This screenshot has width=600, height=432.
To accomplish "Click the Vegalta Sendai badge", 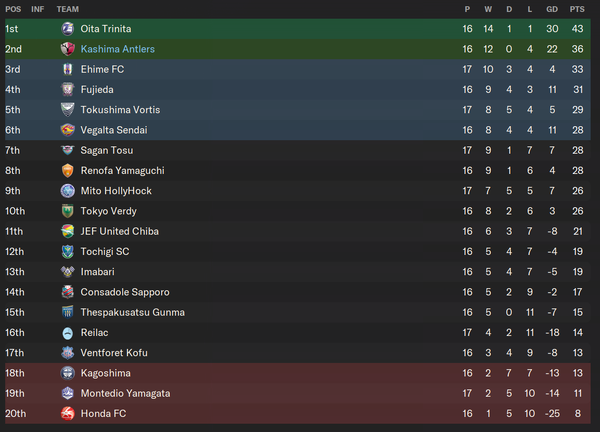I will click(68, 130).
